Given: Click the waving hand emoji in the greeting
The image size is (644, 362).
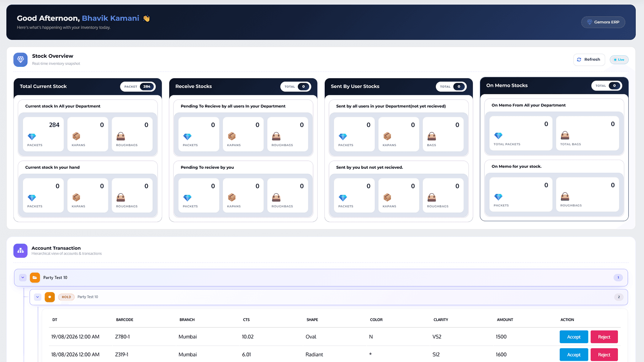Looking at the screenshot, I should pyautogui.click(x=146, y=18).
